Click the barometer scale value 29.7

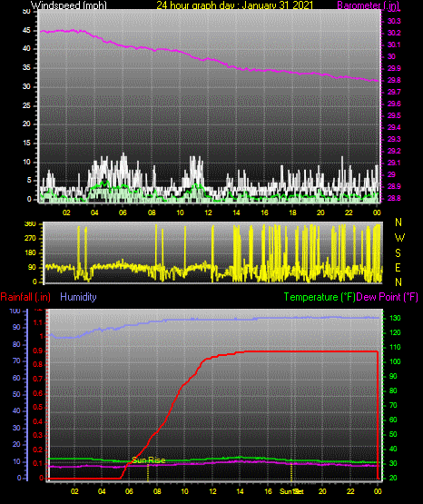pos(394,92)
